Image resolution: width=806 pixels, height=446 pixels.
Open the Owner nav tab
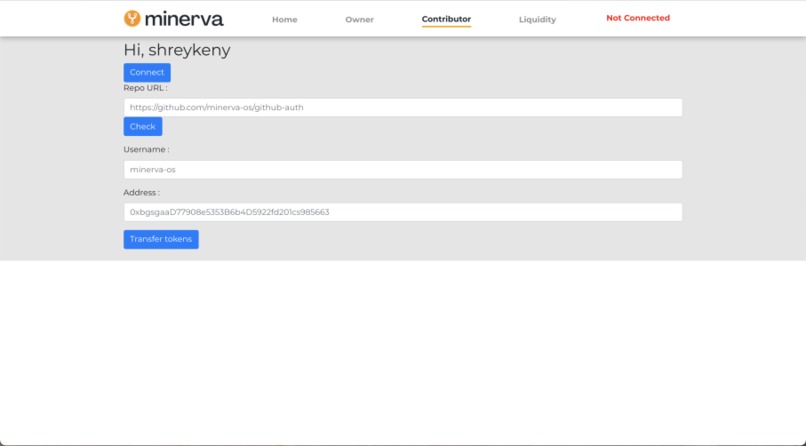[x=359, y=20]
